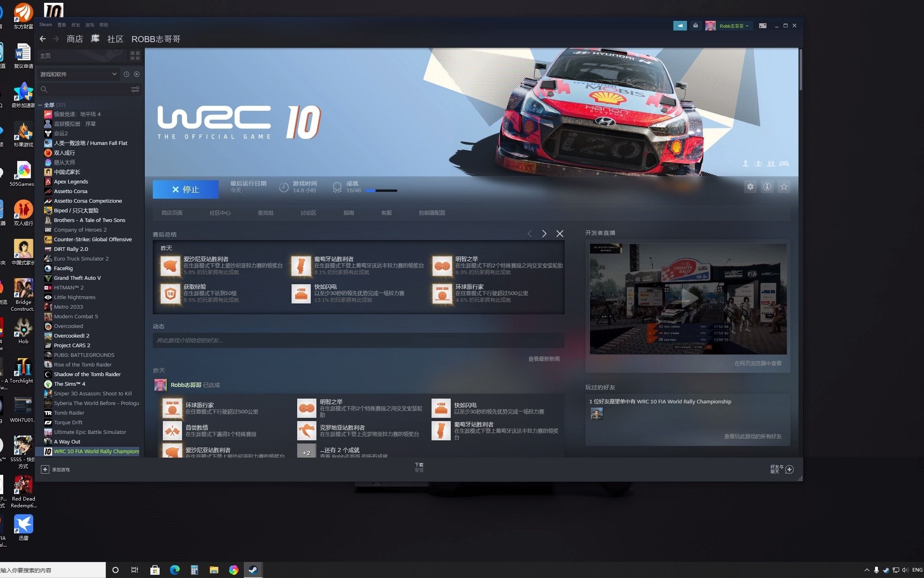The width and height of the screenshot is (924, 578).
Task: Open advanced library filter options
Action: point(135,89)
